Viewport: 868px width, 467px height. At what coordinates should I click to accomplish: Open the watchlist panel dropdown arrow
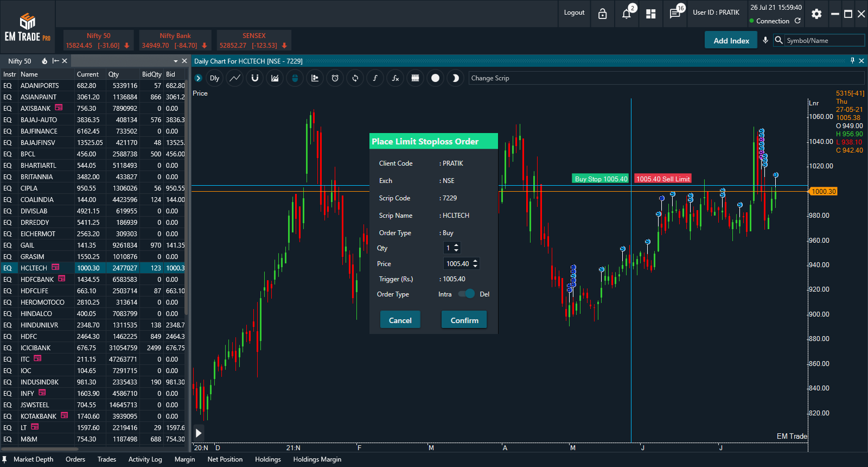[x=176, y=61]
